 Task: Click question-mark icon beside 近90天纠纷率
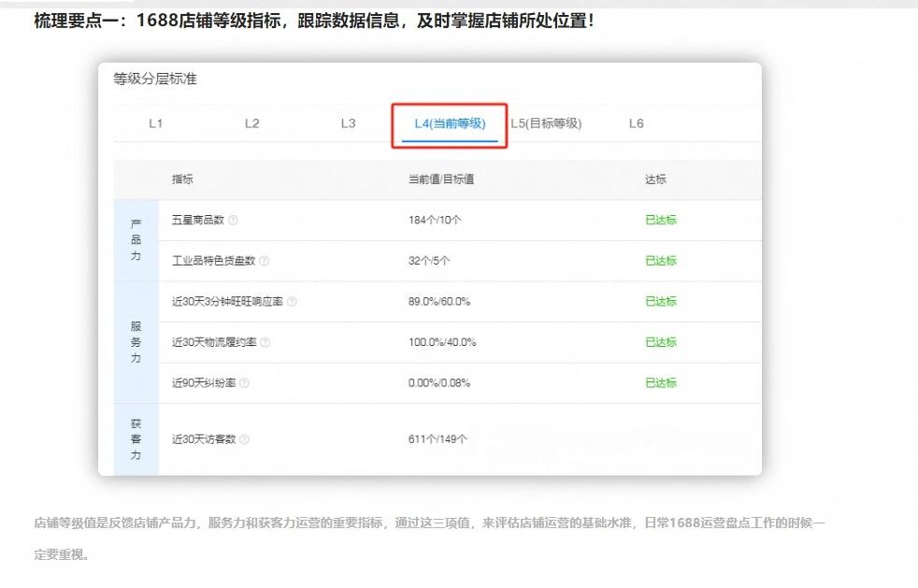point(244,383)
